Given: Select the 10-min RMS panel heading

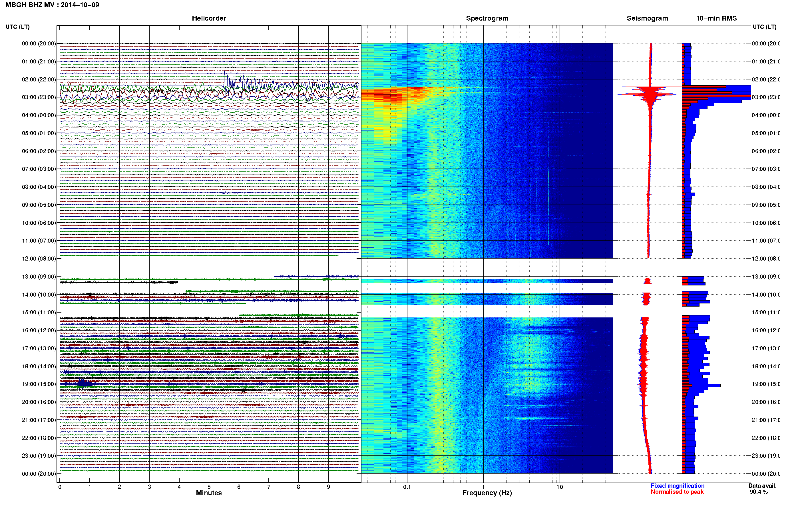Looking at the screenshot, I should pyautogui.click(x=716, y=19).
